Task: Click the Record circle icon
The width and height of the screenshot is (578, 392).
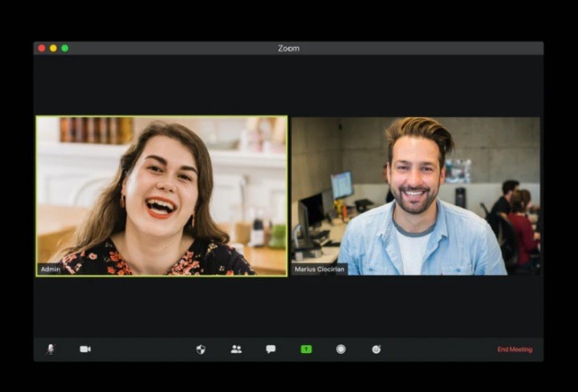Action: (x=341, y=349)
